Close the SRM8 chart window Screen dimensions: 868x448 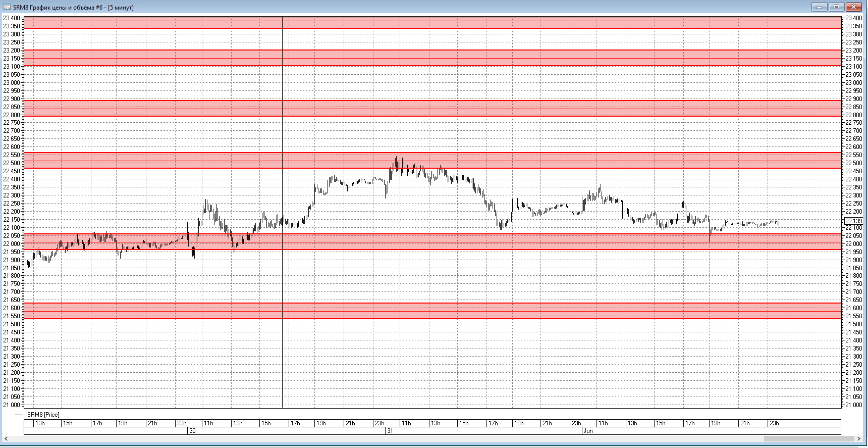pos(854,7)
